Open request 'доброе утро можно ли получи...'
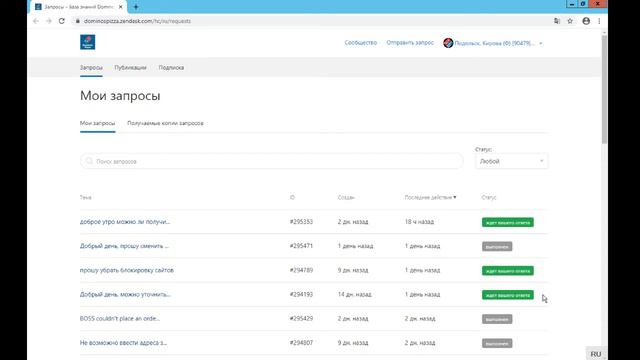The image size is (640, 360). click(x=125, y=222)
